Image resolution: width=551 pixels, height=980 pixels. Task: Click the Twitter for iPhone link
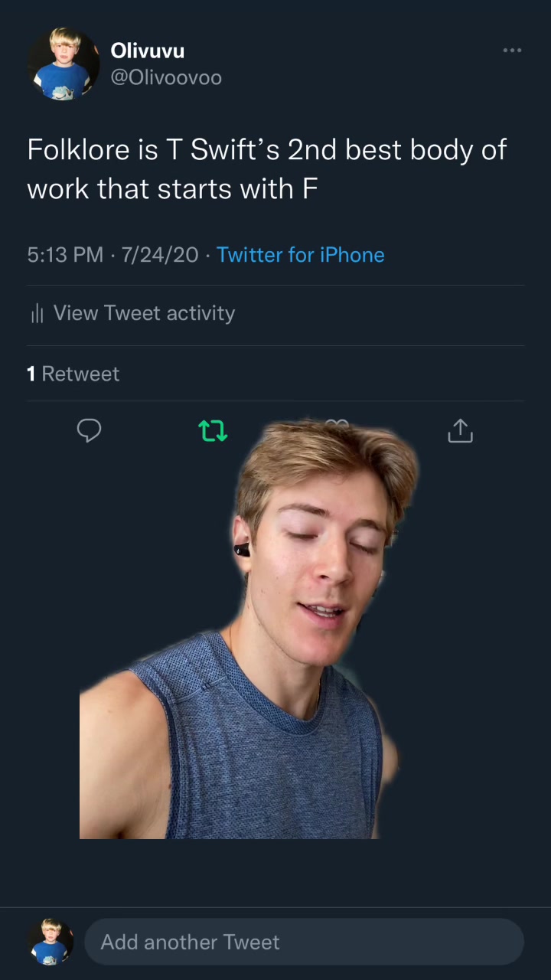pyautogui.click(x=300, y=255)
